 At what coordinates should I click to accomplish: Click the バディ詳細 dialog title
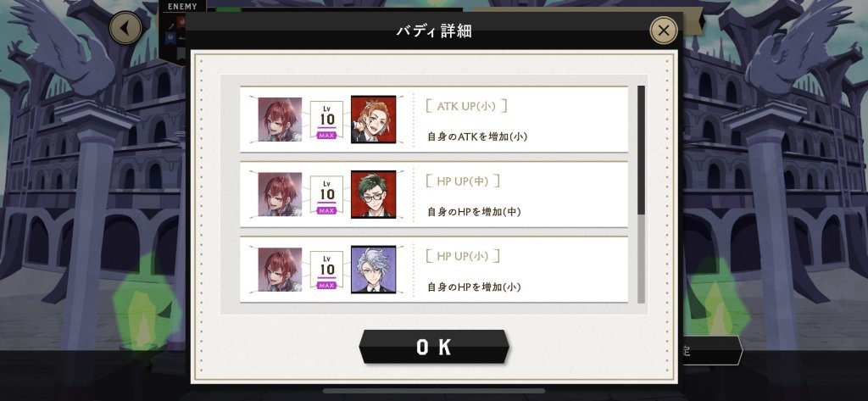[x=433, y=31]
